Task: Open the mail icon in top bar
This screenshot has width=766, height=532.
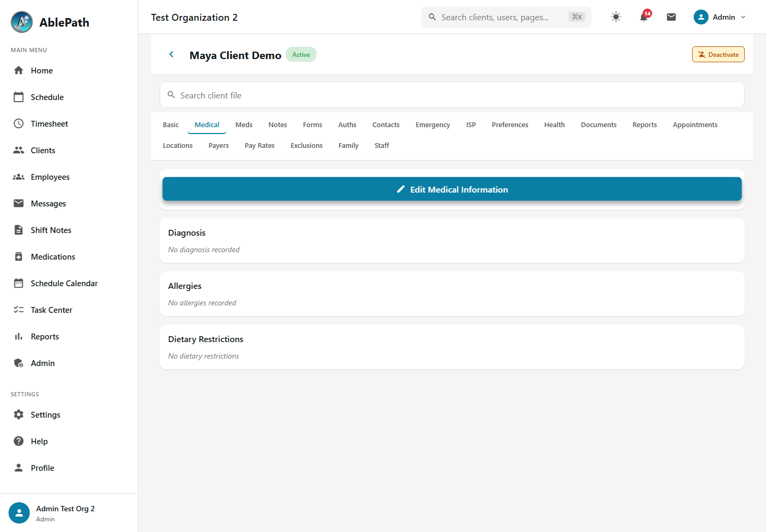Action: pos(671,17)
